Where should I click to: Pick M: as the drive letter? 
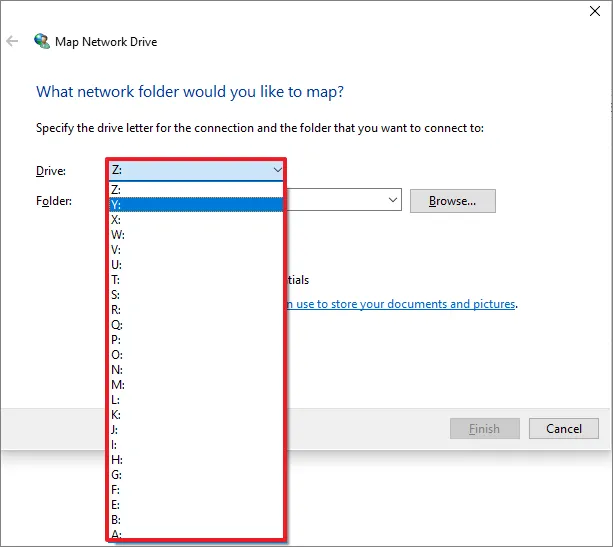[195, 384]
